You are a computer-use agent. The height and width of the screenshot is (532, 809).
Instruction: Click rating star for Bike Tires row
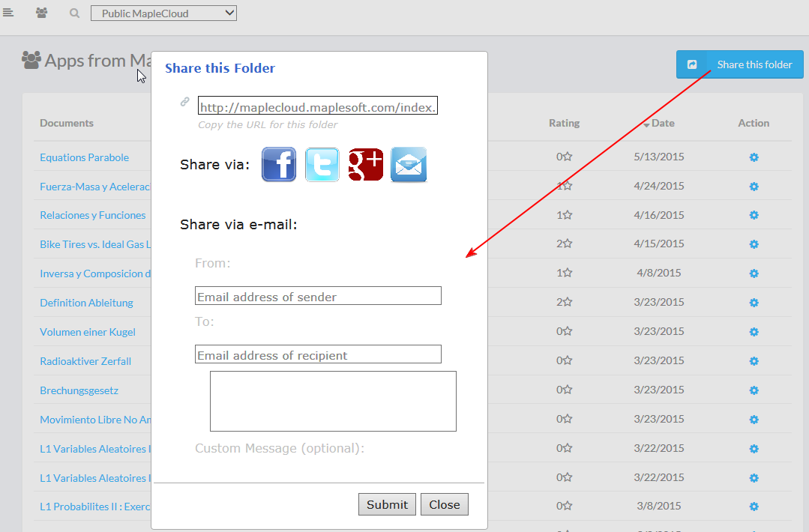click(568, 243)
